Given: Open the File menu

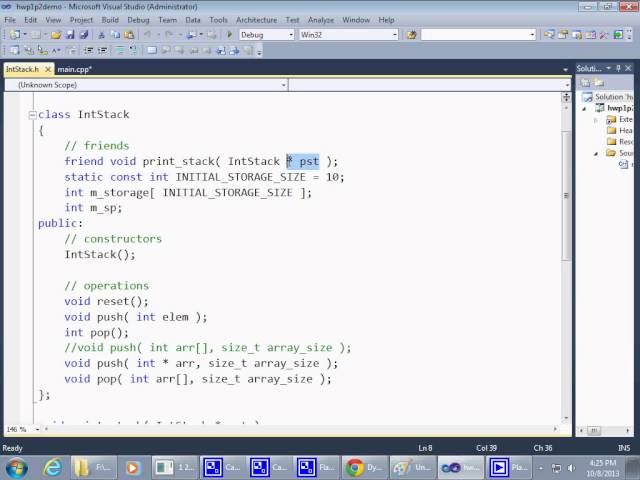Looking at the screenshot, I should coord(10,20).
